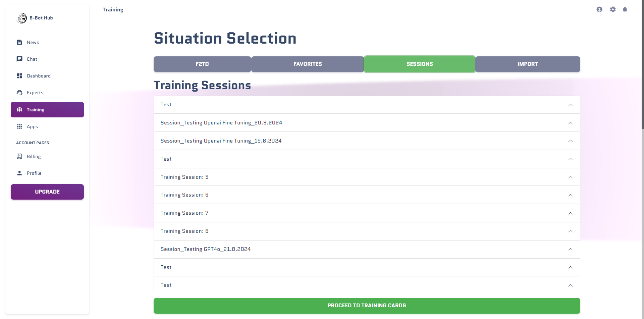The height and width of the screenshot is (319, 644).
Task: Switch to the F2TD tab
Action: point(202,64)
